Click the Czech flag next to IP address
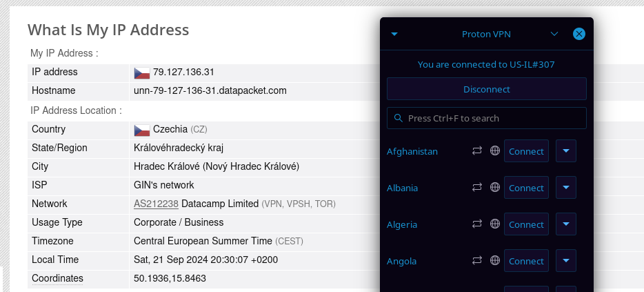Screen dimensions: 644x292 (x=142, y=72)
